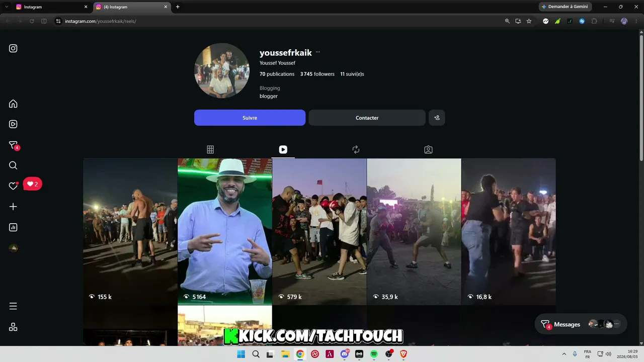Click the address bar URL field
The image size is (644, 362).
pyautogui.click(x=282, y=21)
